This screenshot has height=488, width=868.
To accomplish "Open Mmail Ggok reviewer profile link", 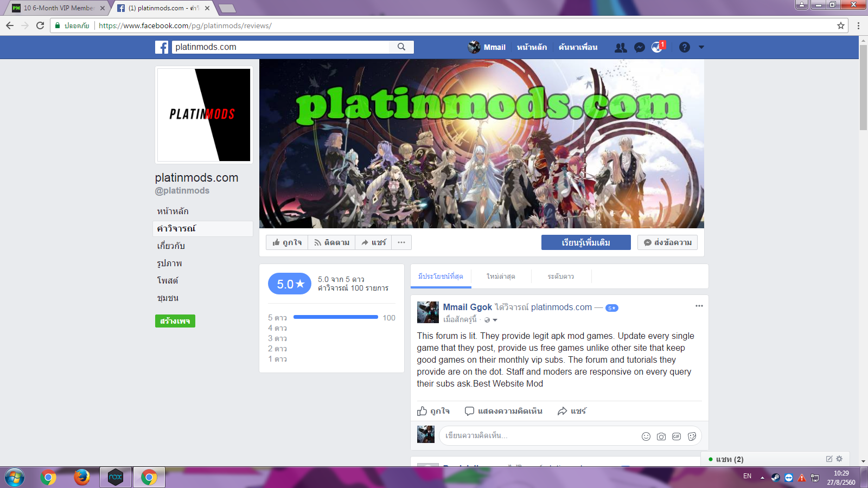I will coord(468,307).
